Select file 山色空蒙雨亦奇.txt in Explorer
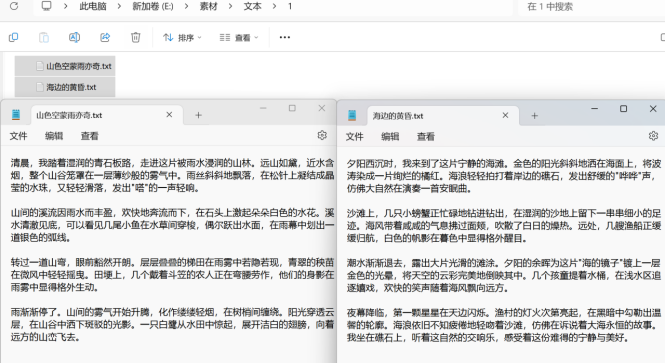Viewport: 666px width, 364px height. click(65, 66)
